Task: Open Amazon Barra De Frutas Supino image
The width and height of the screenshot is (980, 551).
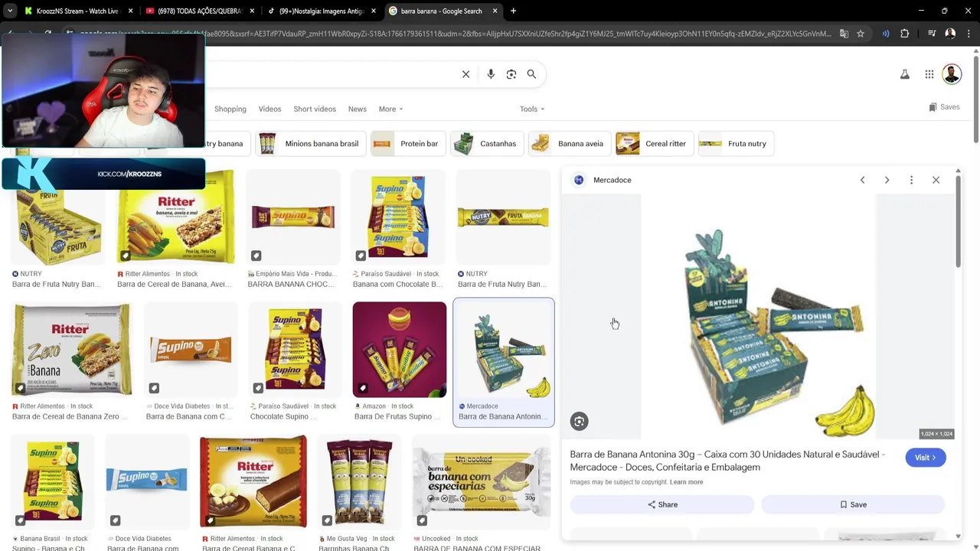Action: (400, 349)
